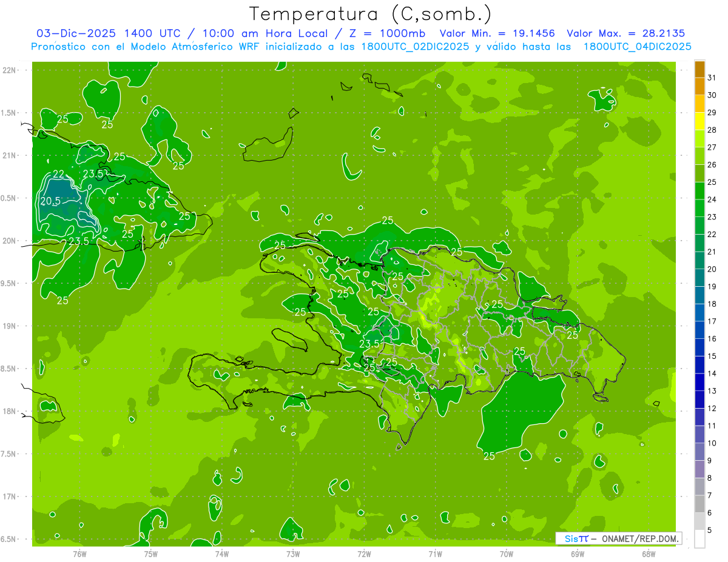Screen dimensions: 728x562
Task: Click the '20.5' contour label over Cuba
Action: [x=50, y=201]
